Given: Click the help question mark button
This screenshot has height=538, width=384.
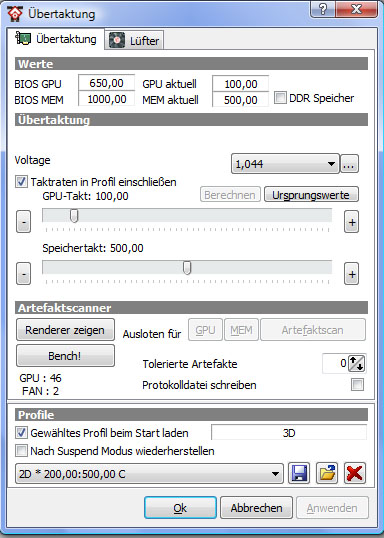Looking at the screenshot, I should click(x=323, y=9).
